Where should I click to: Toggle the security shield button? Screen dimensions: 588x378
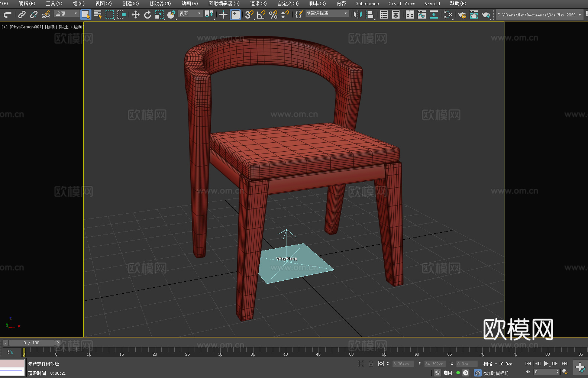pos(438,373)
